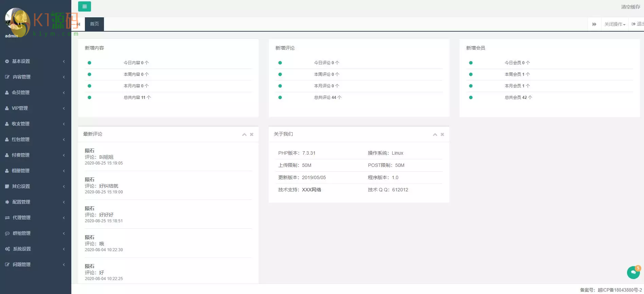Collapse the 最新评论 panel

click(244, 135)
